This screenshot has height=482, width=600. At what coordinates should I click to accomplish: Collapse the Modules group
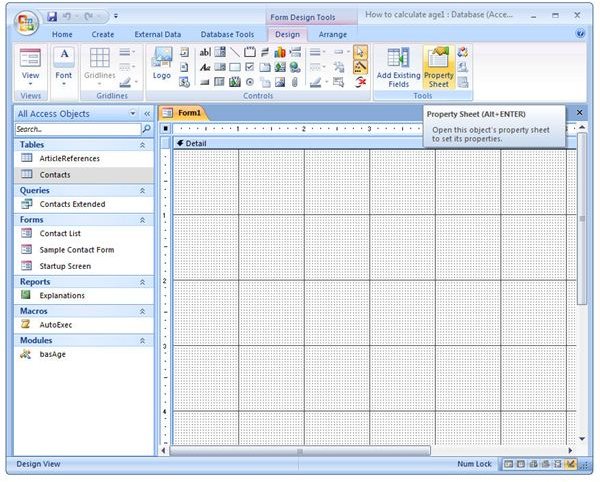(x=142, y=340)
